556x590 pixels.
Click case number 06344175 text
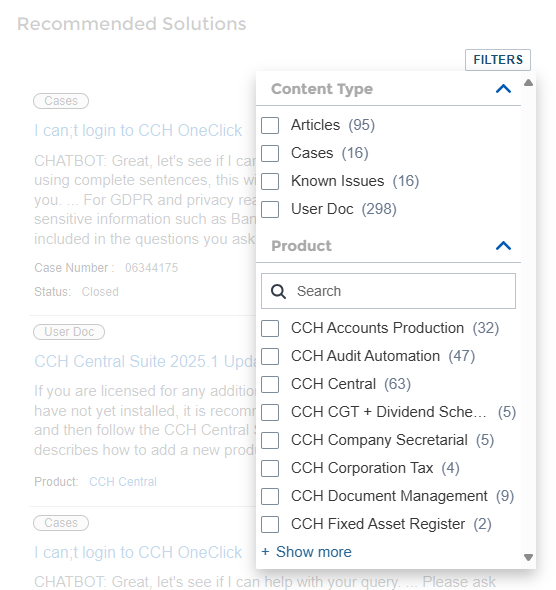pyautogui.click(x=152, y=268)
